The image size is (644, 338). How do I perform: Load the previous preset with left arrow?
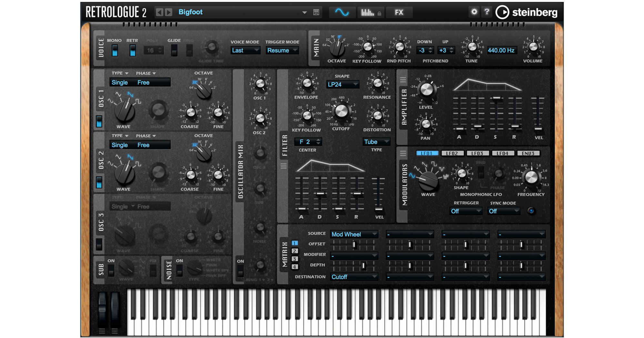[159, 12]
